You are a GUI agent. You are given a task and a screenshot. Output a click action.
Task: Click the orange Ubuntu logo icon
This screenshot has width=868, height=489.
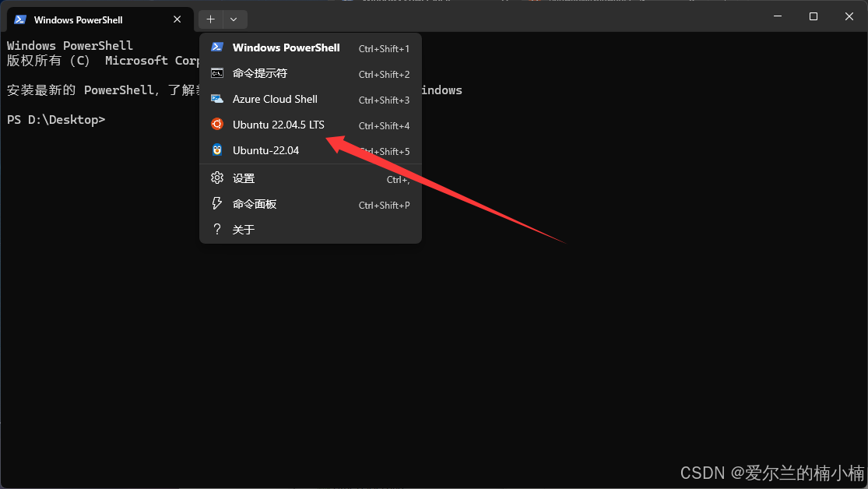point(217,124)
